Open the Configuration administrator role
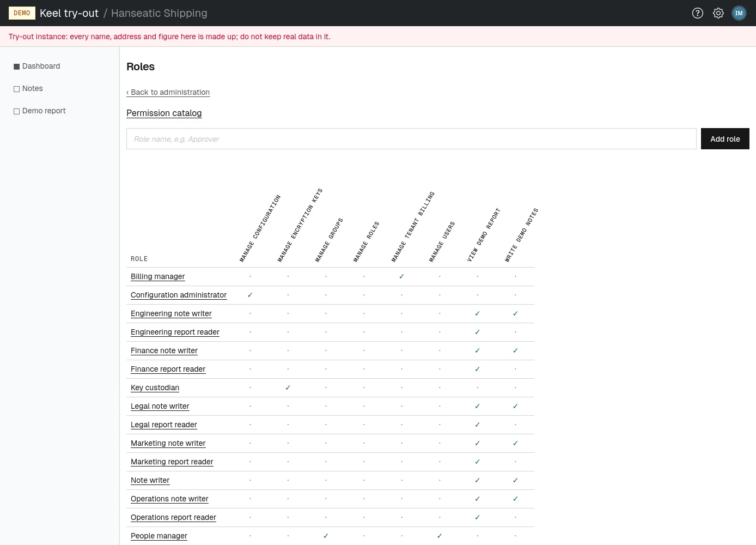Viewport: 756px width, 545px height. pos(179,295)
